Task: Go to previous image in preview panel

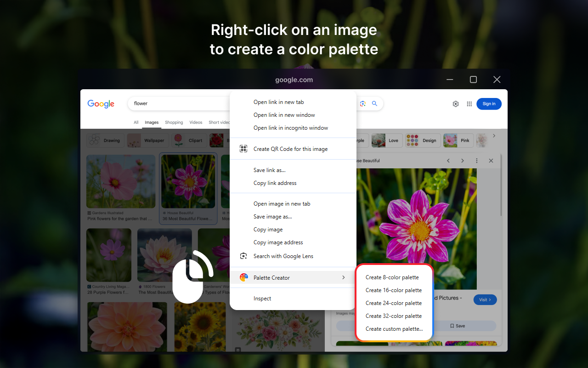Action: [x=448, y=161]
